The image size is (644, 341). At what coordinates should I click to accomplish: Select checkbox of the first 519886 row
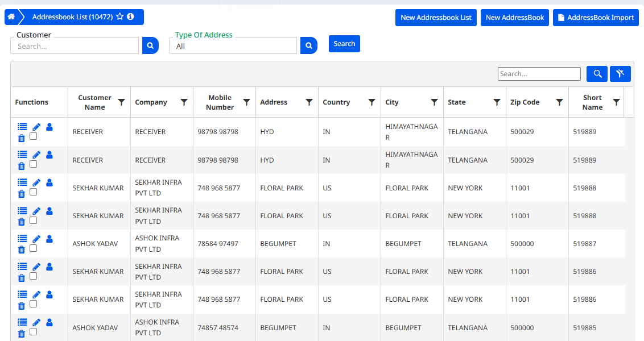point(34,276)
